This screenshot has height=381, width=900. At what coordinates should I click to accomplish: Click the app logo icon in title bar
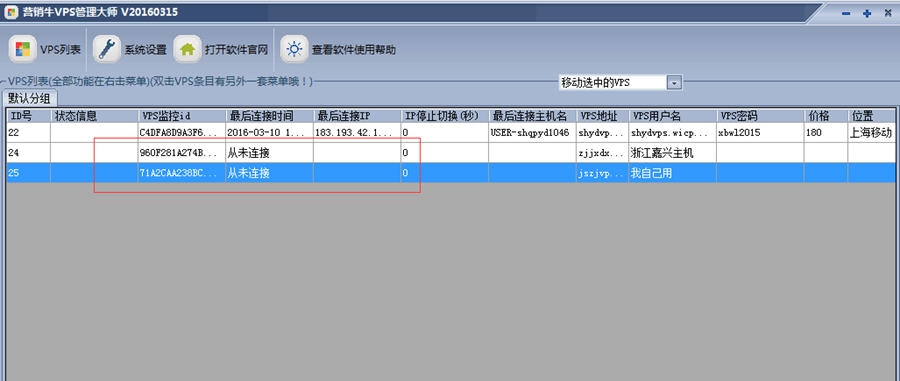click(x=11, y=13)
